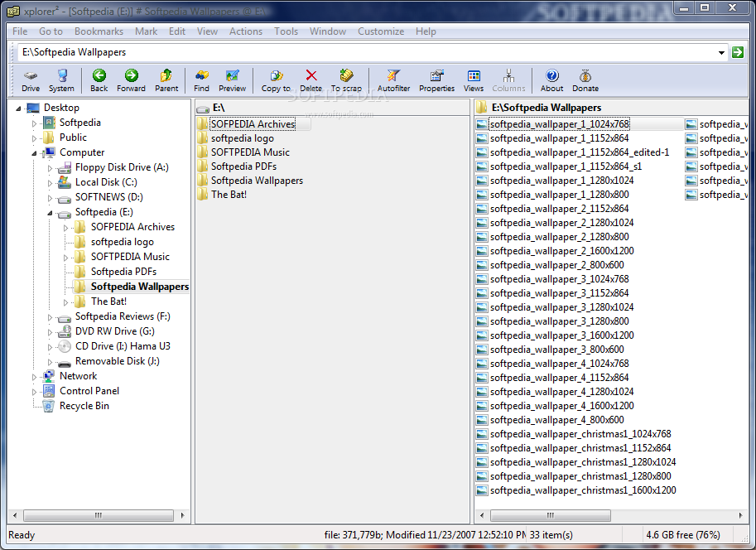Screen dimensions: 756x550
Task: Open the Find binoculars tool
Action: point(201,80)
